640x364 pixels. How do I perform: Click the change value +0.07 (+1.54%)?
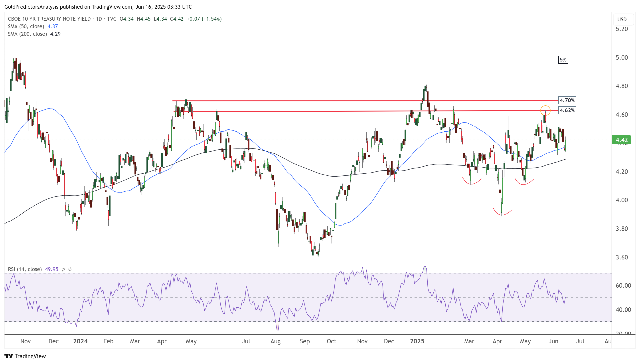(x=204, y=19)
